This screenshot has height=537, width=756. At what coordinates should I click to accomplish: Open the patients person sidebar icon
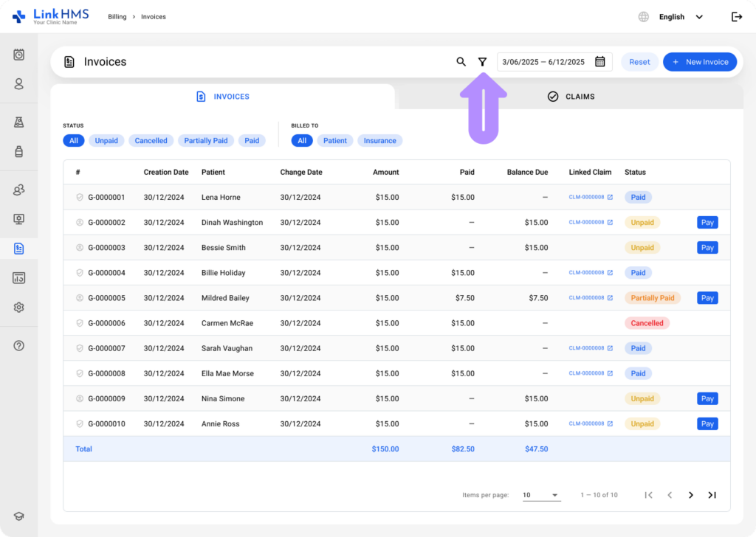(x=18, y=84)
